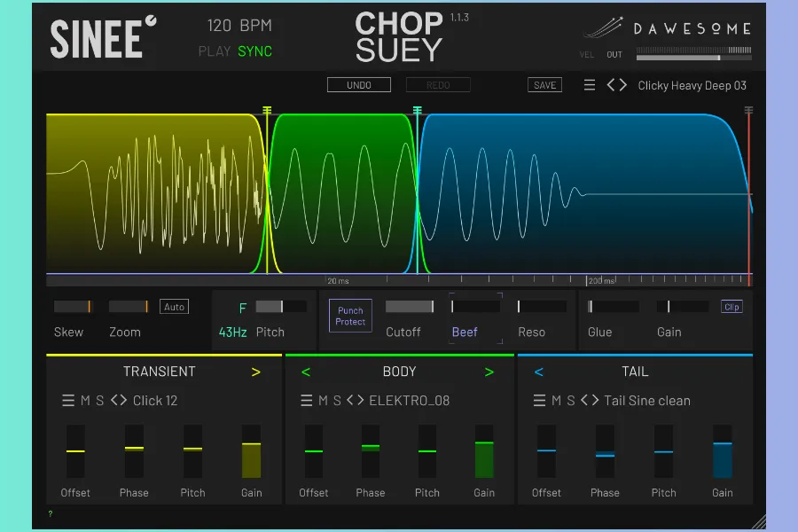Click the Transient Gain fader
798x532 pixels.
pos(252,451)
